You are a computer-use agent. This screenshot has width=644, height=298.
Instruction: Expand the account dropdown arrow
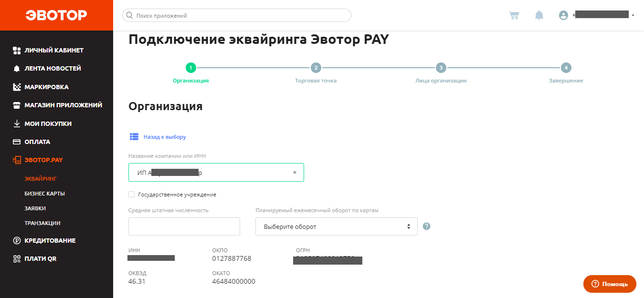tap(633, 16)
